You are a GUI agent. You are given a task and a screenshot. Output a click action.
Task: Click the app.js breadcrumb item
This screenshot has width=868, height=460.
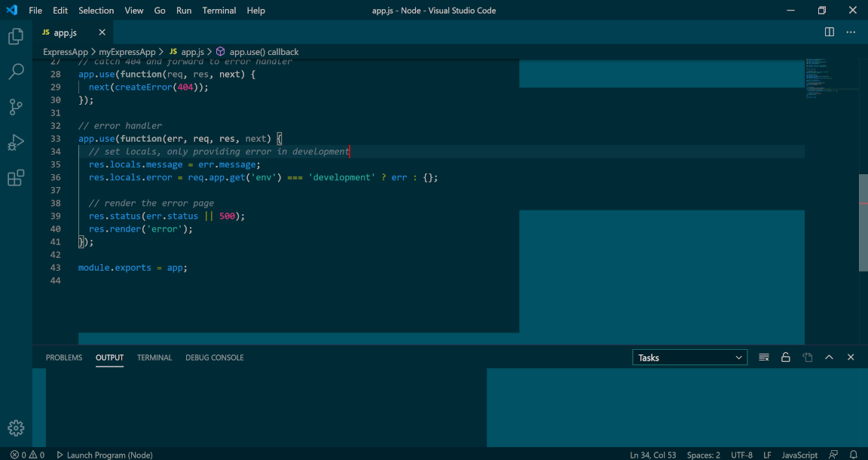(x=187, y=52)
